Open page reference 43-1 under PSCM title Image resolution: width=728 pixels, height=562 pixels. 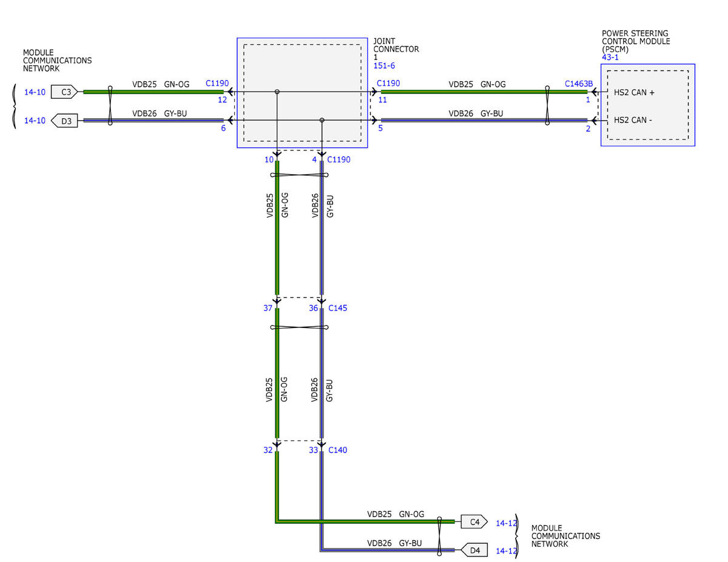(x=610, y=58)
